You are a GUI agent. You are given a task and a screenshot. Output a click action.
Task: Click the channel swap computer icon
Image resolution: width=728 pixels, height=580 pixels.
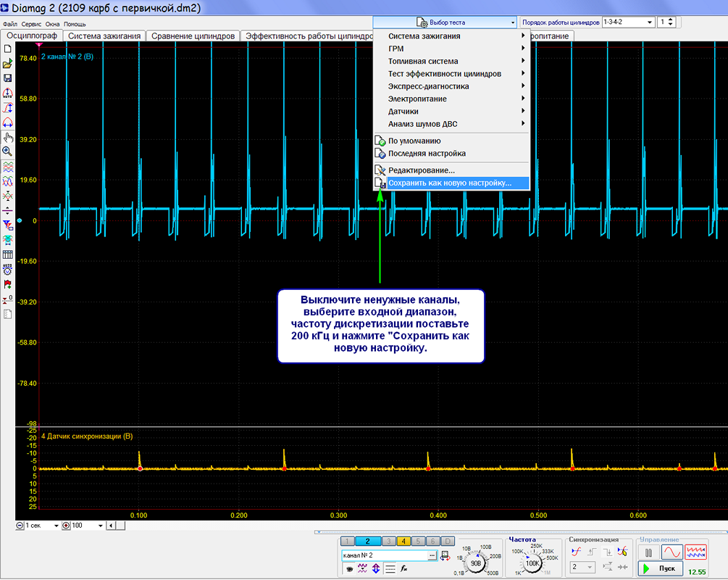click(445, 555)
